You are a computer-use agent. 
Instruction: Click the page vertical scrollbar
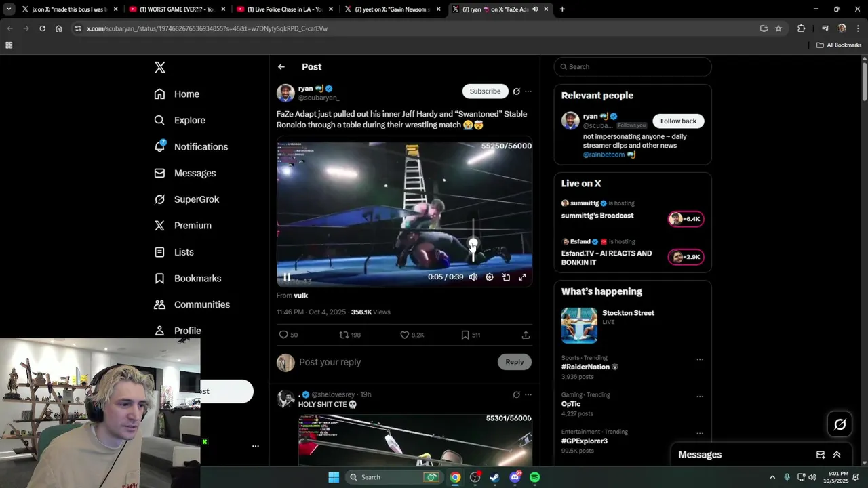point(865,83)
